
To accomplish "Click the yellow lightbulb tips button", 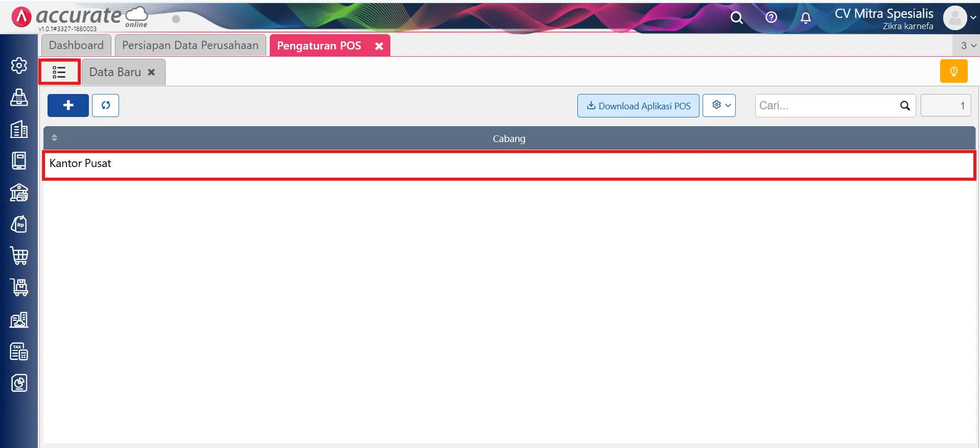I will [953, 71].
